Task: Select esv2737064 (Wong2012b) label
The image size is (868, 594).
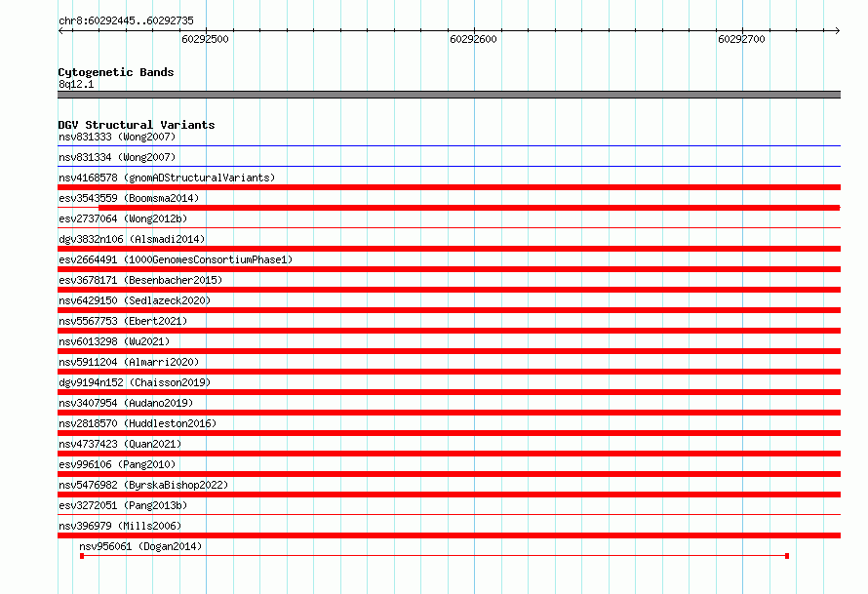Action: pos(123,218)
